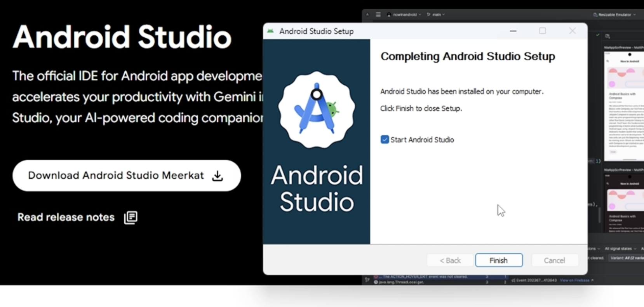Click the Android Studio compass logo in Setup

click(x=317, y=110)
